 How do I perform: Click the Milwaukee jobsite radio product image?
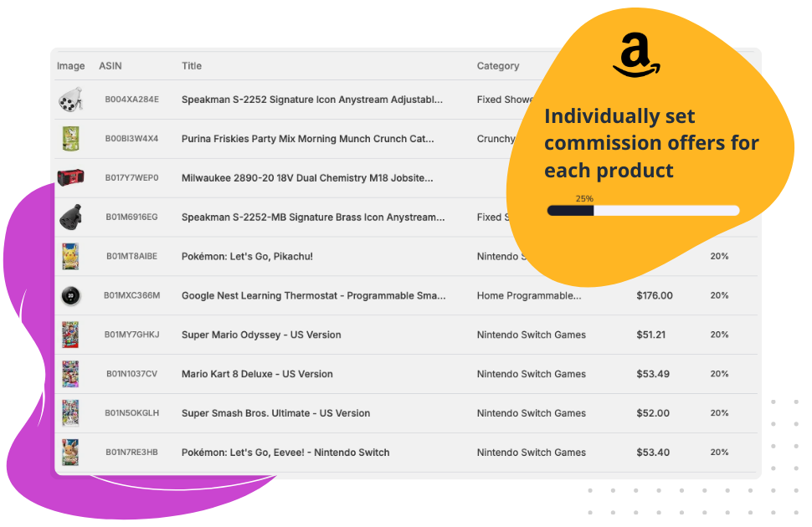pos(70,178)
